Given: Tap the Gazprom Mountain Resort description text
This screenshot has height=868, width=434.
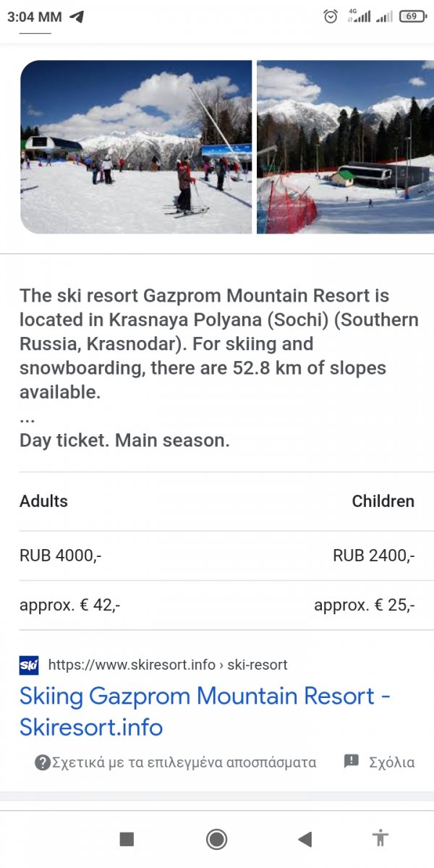Looking at the screenshot, I should tap(217, 344).
